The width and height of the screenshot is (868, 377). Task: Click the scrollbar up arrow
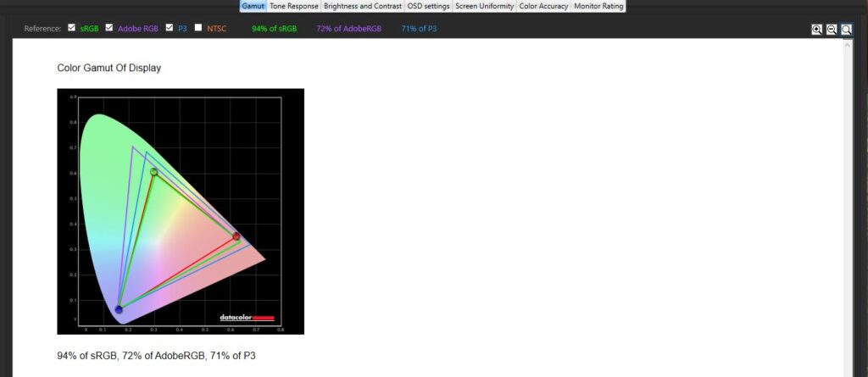[848, 44]
